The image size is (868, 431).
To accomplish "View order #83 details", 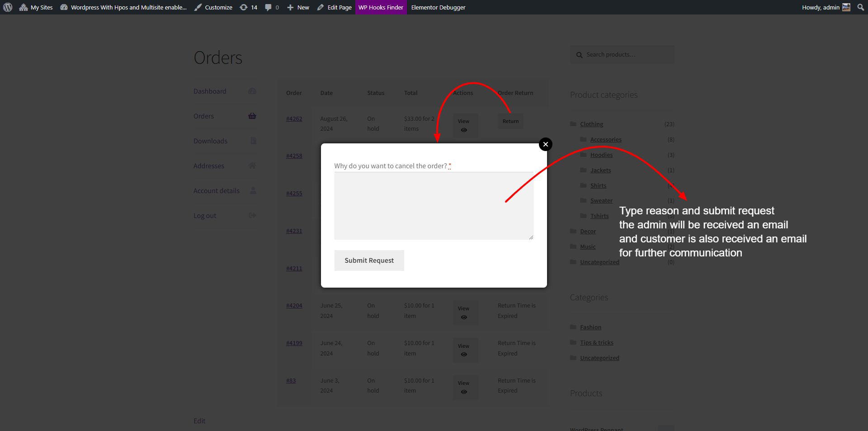I will tap(465, 387).
